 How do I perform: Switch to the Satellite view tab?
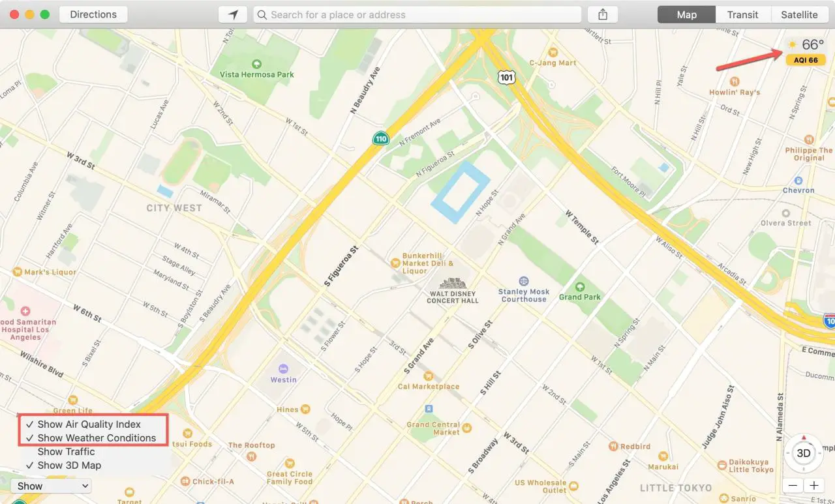pyautogui.click(x=799, y=14)
